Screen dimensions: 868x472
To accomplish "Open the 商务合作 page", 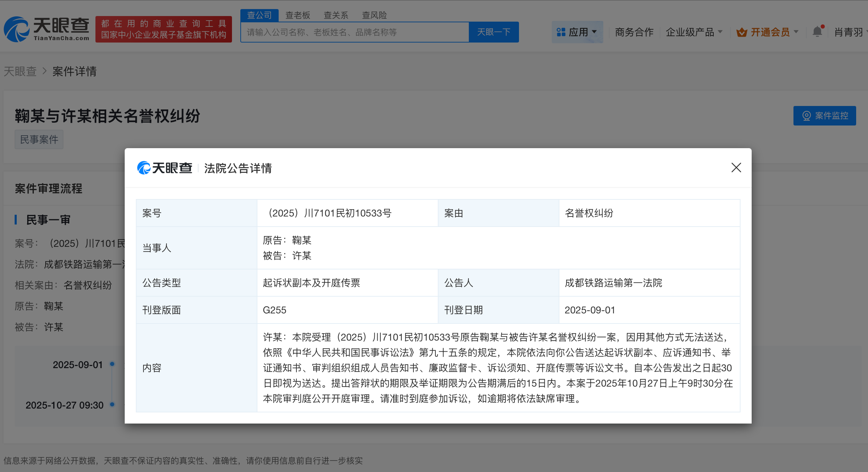I will 634,32.
